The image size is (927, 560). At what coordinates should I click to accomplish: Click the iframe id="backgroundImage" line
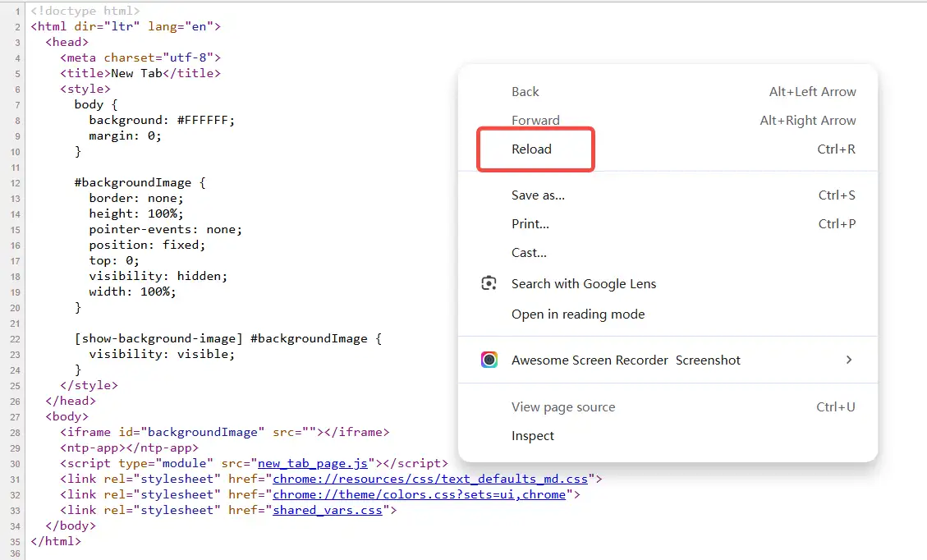[225, 432]
